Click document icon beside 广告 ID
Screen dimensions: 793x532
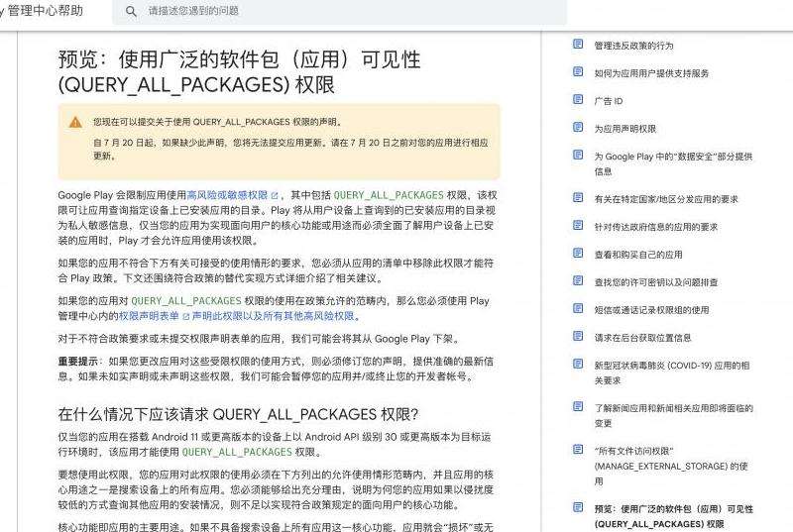578,99
